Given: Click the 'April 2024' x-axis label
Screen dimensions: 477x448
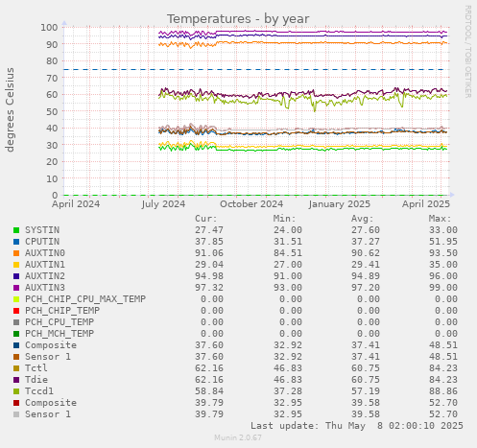Looking at the screenshot, I should click(76, 204).
